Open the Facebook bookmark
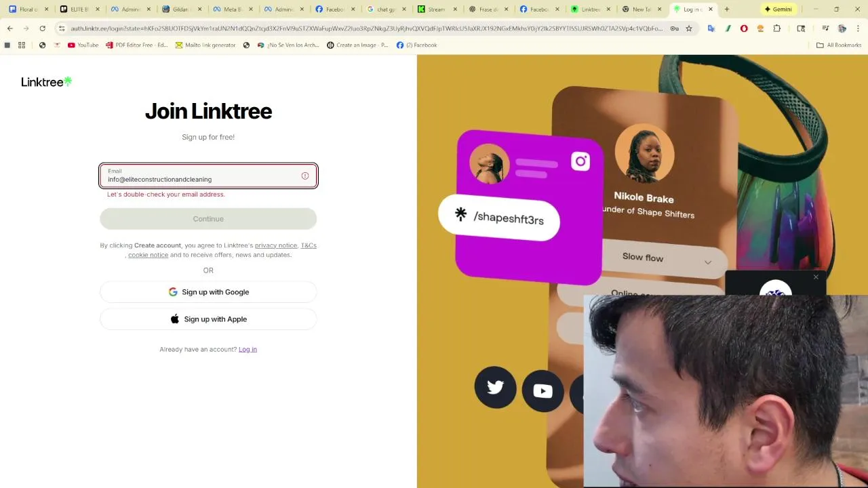This screenshot has height=488, width=868. tap(416, 45)
